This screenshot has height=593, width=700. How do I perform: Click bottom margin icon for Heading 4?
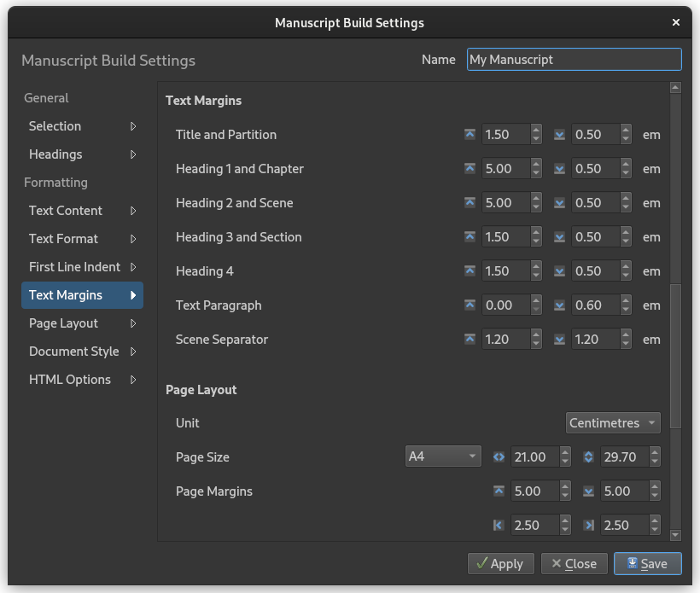click(x=559, y=270)
